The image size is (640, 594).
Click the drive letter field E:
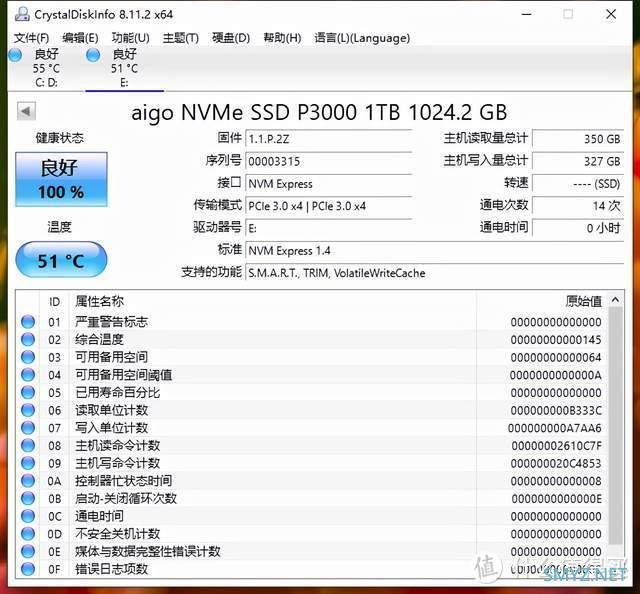click(x=329, y=228)
